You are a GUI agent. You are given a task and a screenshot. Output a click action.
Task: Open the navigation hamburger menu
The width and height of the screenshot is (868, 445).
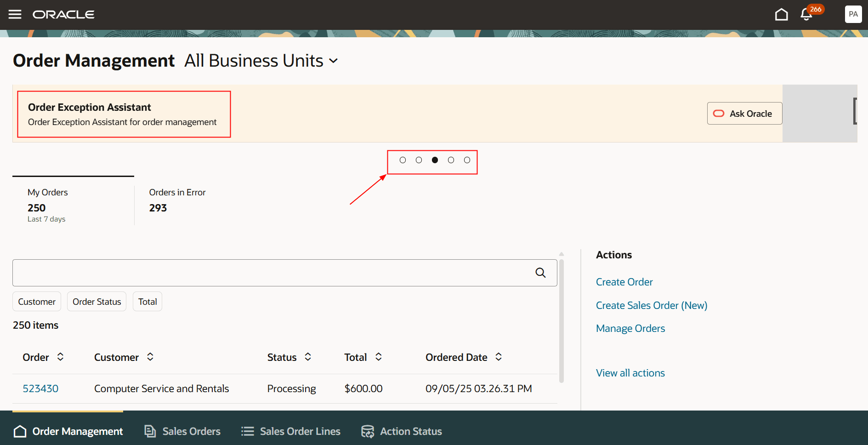coord(14,14)
